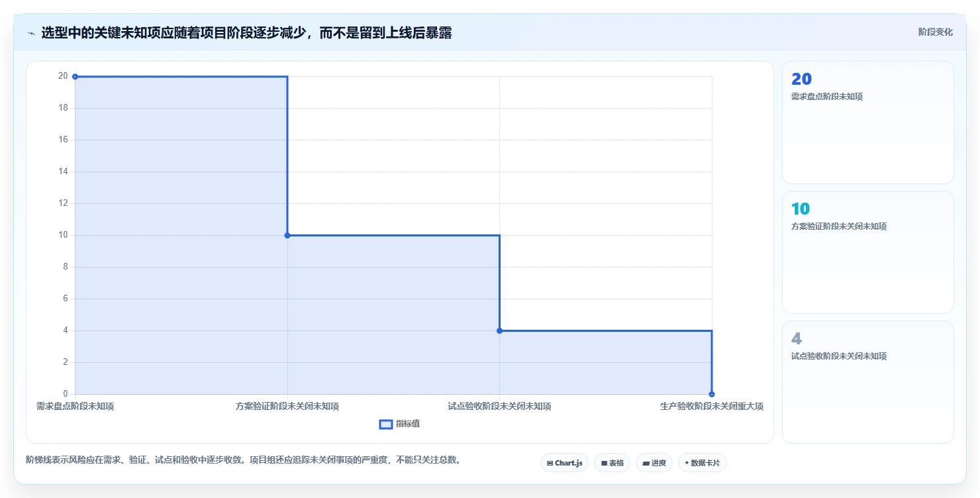Screen dimensions: 980x498
Task: Toggle the 指标值 legend item
Action: pyautogui.click(x=399, y=424)
